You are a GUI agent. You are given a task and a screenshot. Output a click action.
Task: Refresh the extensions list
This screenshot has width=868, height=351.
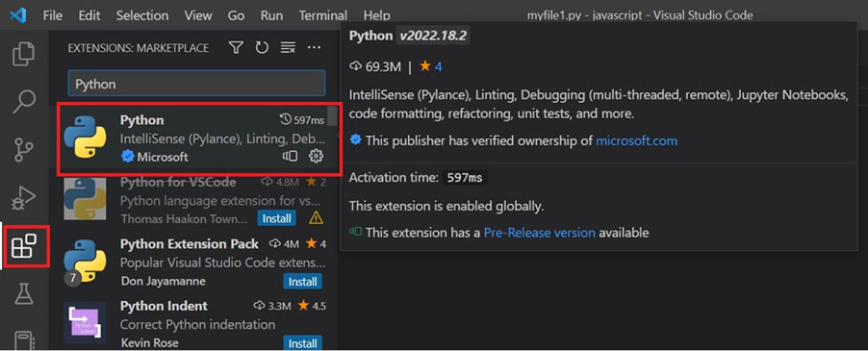[x=262, y=48]
